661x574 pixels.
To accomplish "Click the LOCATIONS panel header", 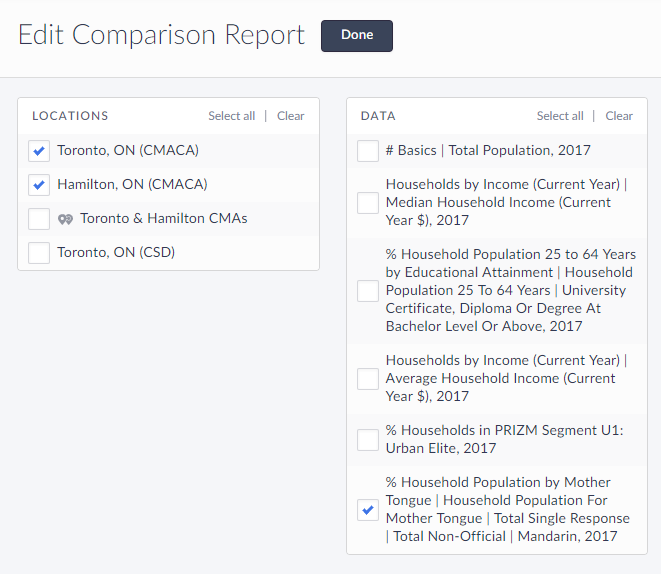I will 70,116.
